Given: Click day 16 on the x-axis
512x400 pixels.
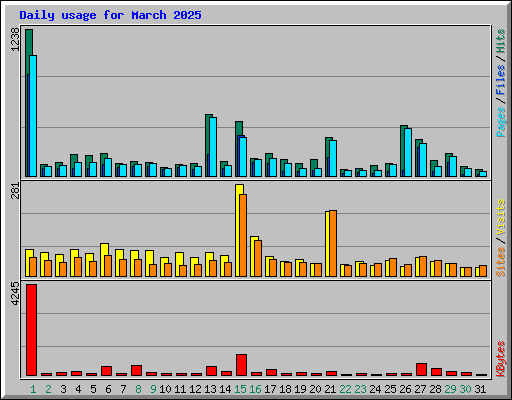Looking at the screenshot, I should [255, 389].
